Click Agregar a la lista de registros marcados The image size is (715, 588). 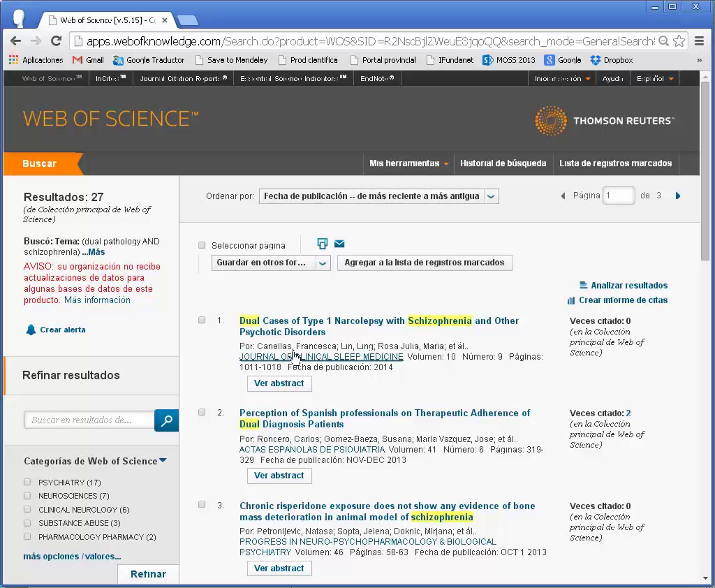click(425, 263)
